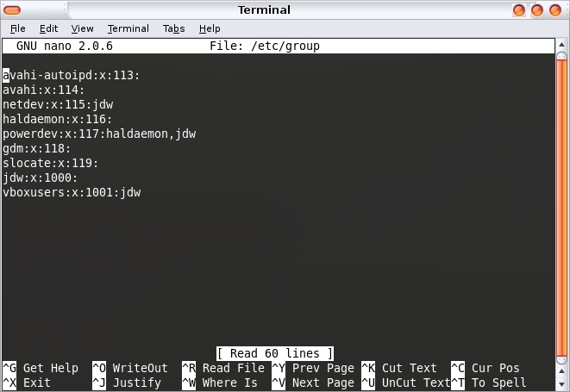Close the Terminal window

[555, 10]
